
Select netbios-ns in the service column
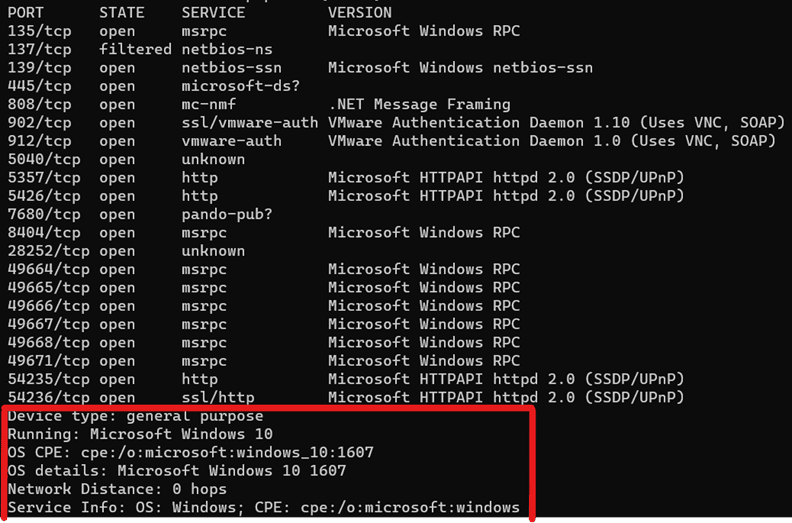tap(227, 49)
